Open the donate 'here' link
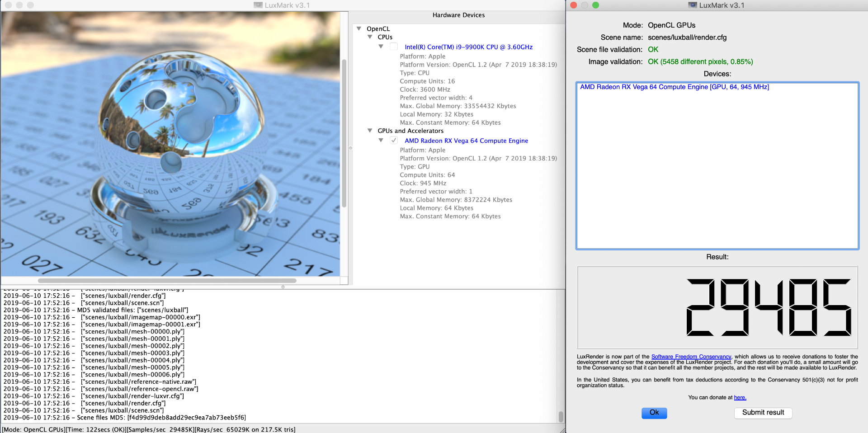Image resolution: width=868 pixels, height=433 pixels. [x=740, y=397]
